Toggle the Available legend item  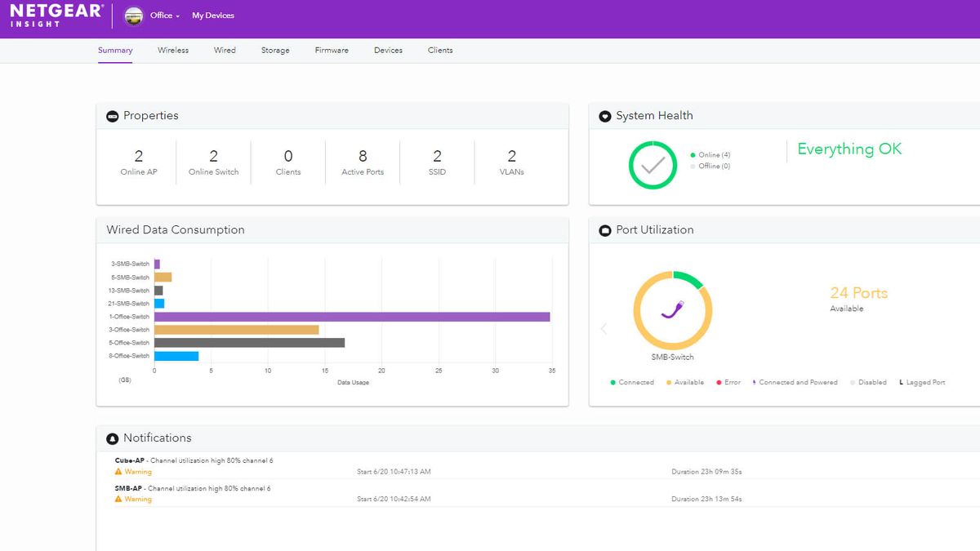tap(684, 382)
